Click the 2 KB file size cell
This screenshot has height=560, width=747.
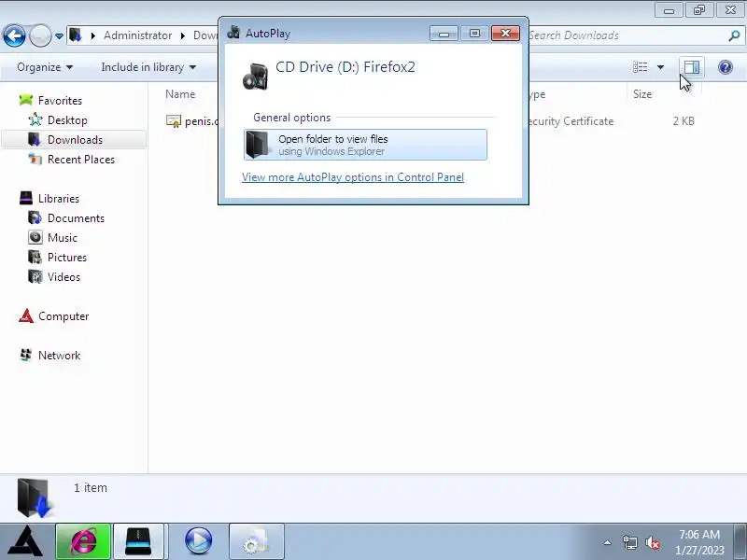(684, 121)
